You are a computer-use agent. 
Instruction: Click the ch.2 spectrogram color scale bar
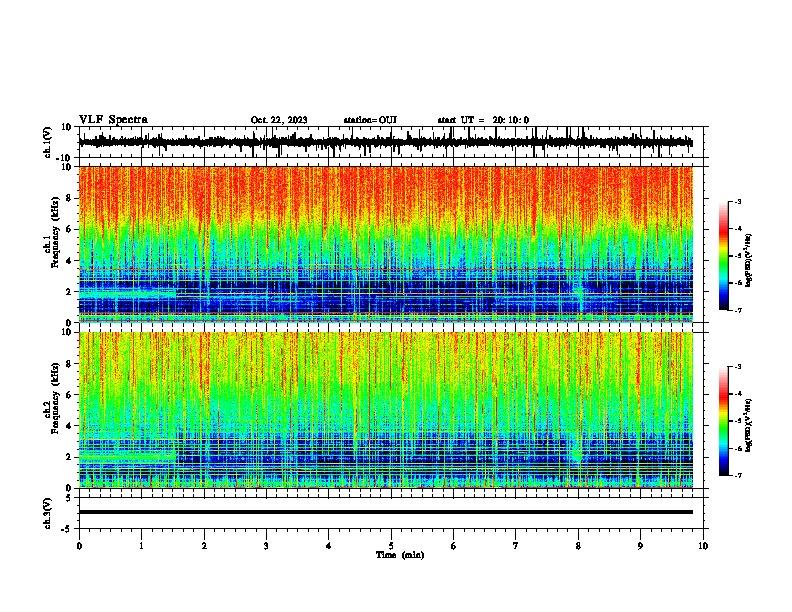(x=724, y=421)
